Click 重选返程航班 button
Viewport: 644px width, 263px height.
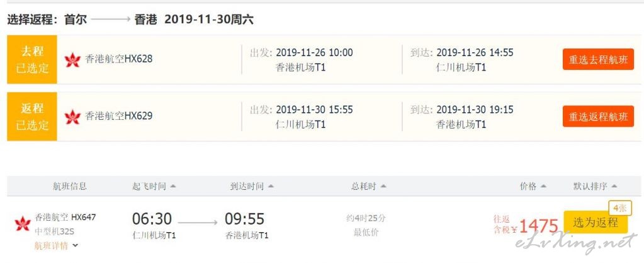pyautogui.click(x=598, y=117)
